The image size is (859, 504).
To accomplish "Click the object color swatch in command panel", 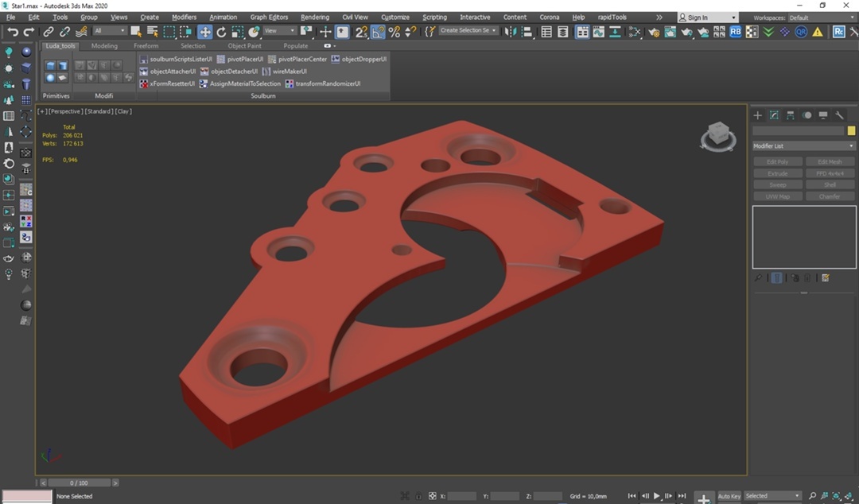I will pyautogui.click(x=851, y=131).
